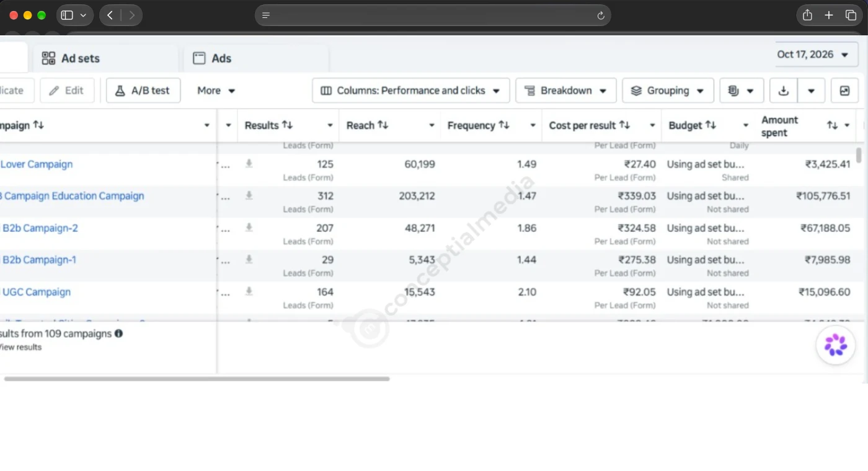Click the browser sidebar toggle icon
The height and width of the screenshot is (471, 868).
[x=67, y=15]
